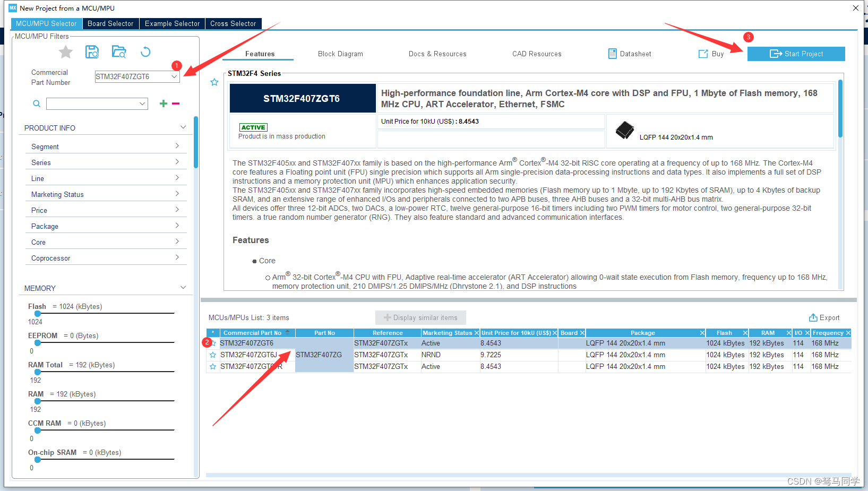Expand the Series filter
868x491 pixels.
point(177,162)
